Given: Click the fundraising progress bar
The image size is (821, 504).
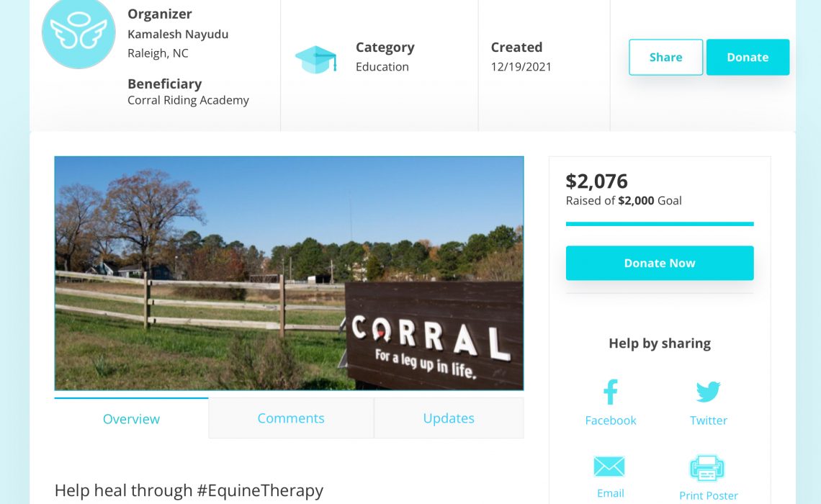Looking at the screenshot, I should tap(660, 224).
